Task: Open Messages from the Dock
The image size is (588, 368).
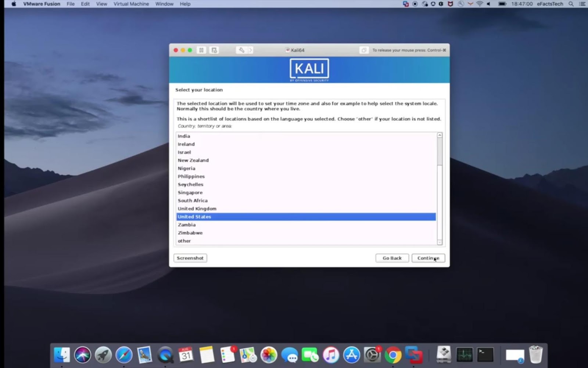Action: coord(290,355)
